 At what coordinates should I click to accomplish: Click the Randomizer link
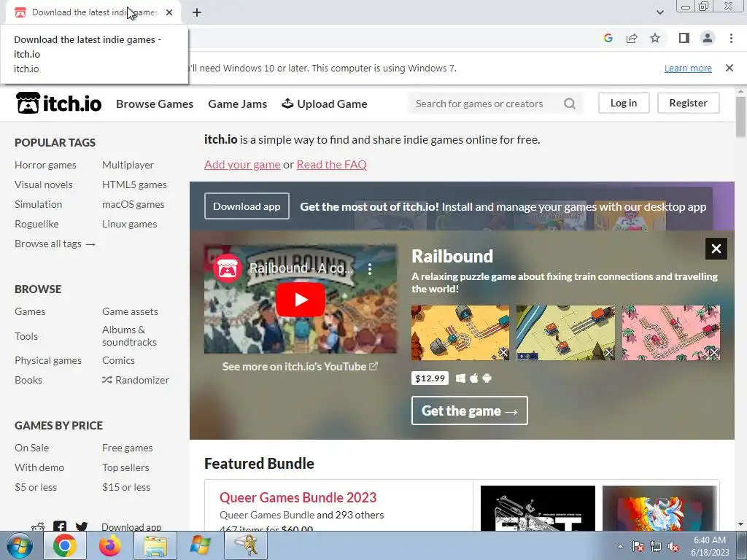pyautogui.click(x=136, y=380)
